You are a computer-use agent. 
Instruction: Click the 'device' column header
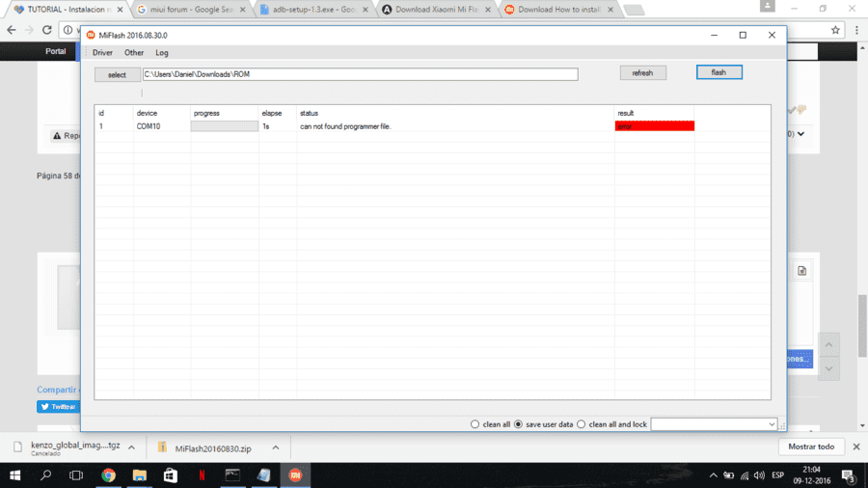point(147,113)
